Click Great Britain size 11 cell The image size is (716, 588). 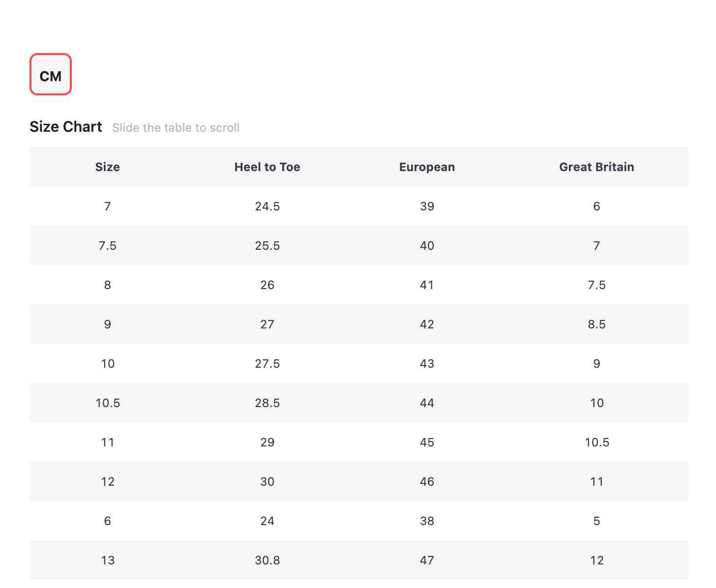point(597,482)
